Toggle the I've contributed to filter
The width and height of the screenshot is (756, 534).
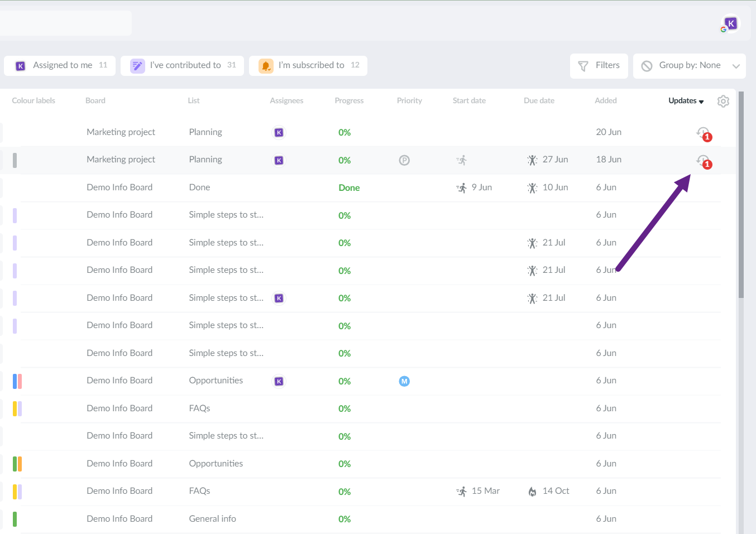pyautogui.click(x=182, y=65)
